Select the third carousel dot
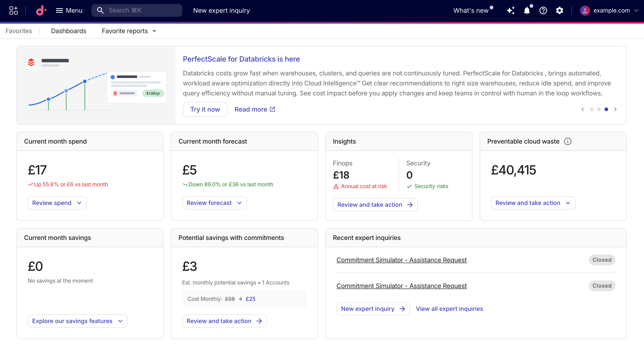This screenshot has height=344, width=644. click(606, 110)
